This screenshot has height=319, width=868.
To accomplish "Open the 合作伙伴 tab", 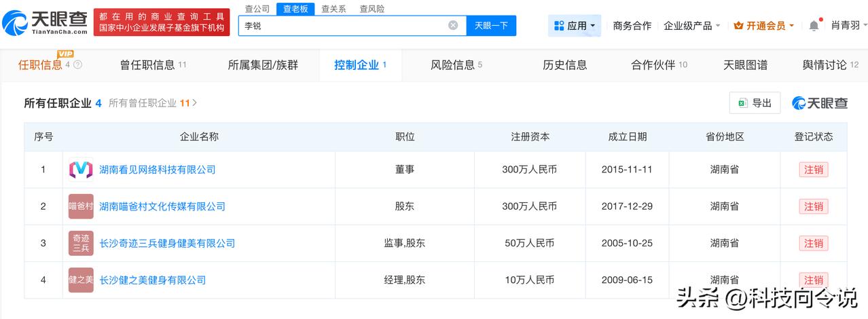I will 659,65.
